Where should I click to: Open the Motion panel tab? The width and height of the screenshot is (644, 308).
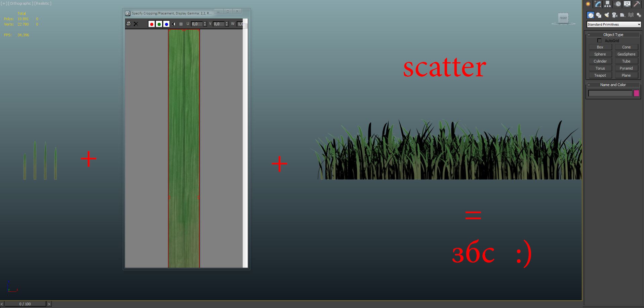click(618, 4)
